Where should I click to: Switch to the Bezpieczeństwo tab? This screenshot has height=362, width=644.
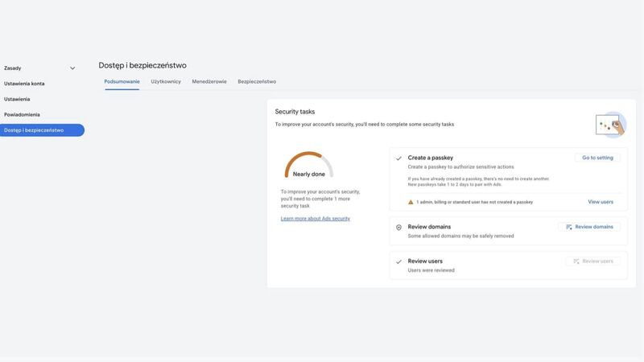pos(257,82)
